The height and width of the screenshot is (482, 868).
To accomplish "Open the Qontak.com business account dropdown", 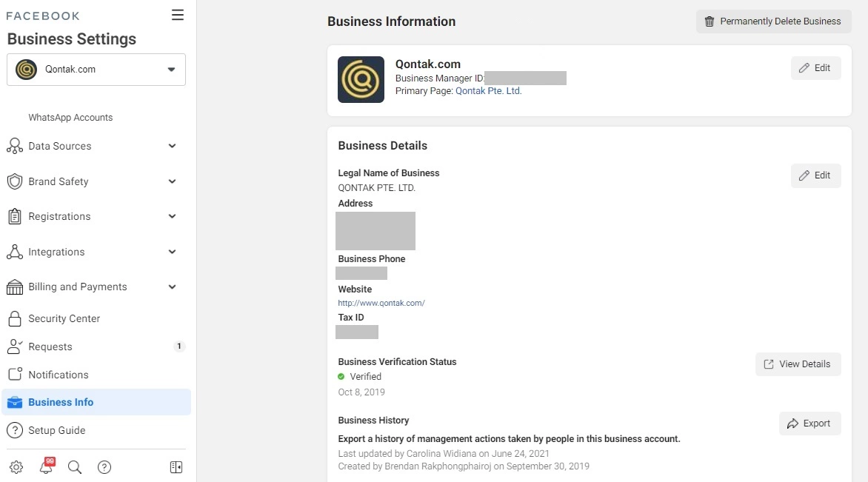I will 96,70.
